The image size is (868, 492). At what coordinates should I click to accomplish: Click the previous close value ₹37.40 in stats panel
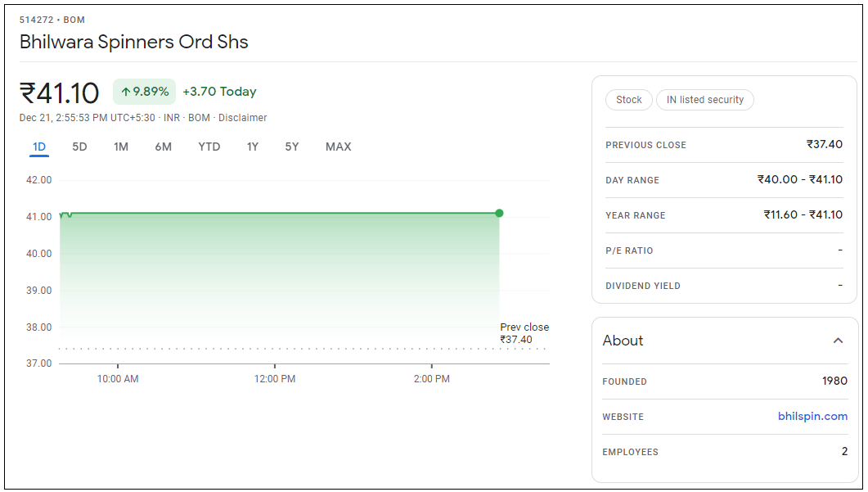pyautogui.click(x=825, y=145)
